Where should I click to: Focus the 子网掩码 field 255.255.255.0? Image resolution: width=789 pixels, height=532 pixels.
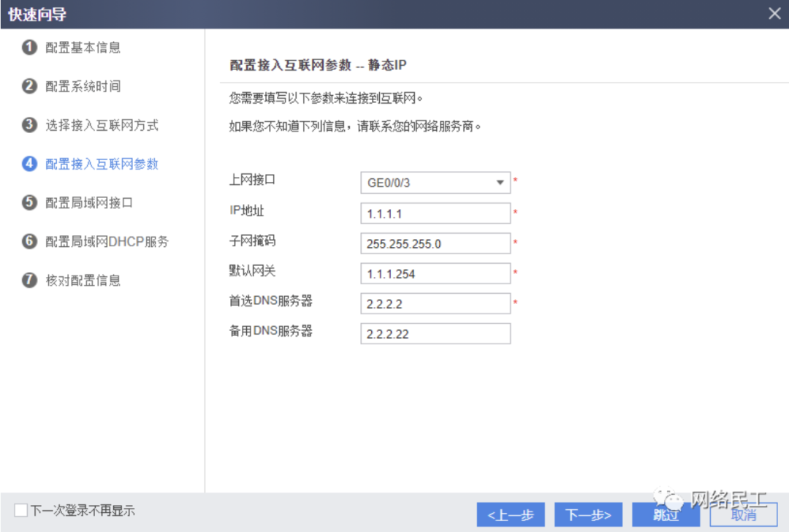435,243
